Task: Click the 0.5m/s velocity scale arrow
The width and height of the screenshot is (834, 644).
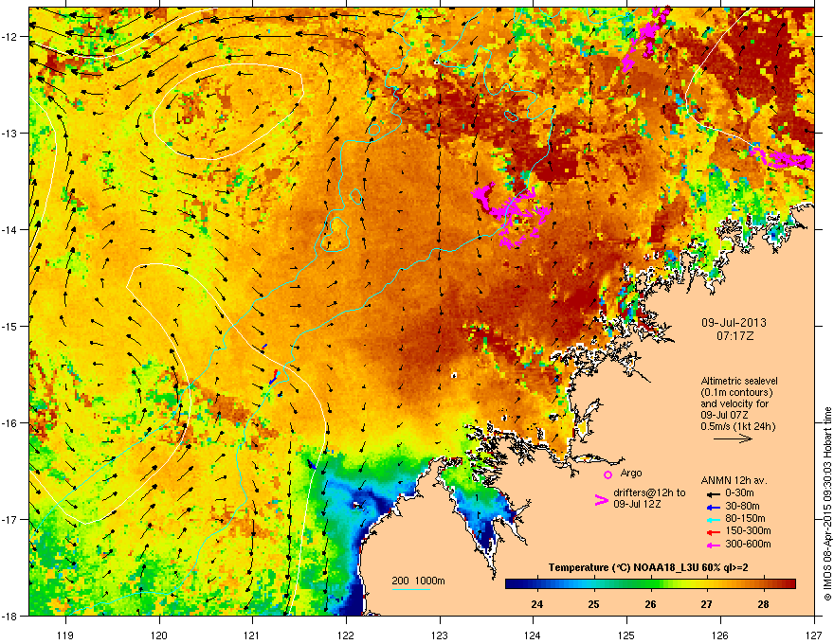Action: point(733,438)
